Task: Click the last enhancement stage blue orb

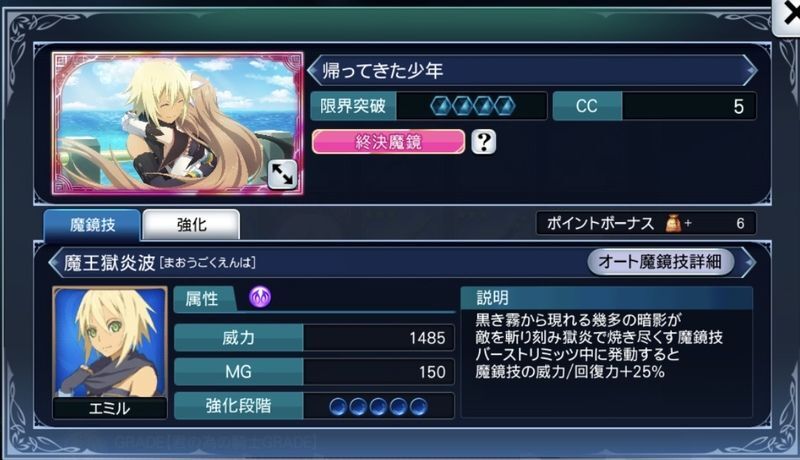Action: tap(418, 406)
